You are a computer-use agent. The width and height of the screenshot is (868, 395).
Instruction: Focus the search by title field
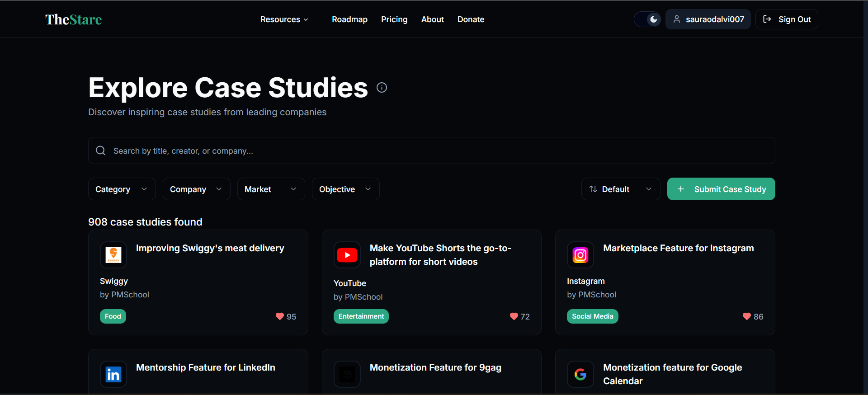pyautogui.click(x=432, y=150)
